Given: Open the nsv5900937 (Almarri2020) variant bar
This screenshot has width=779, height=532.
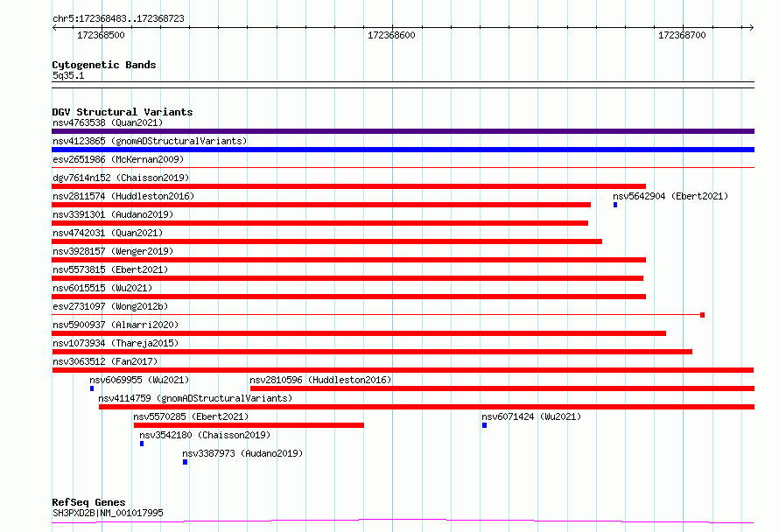Looking at the screenshot, I should (x=359, y=333).
